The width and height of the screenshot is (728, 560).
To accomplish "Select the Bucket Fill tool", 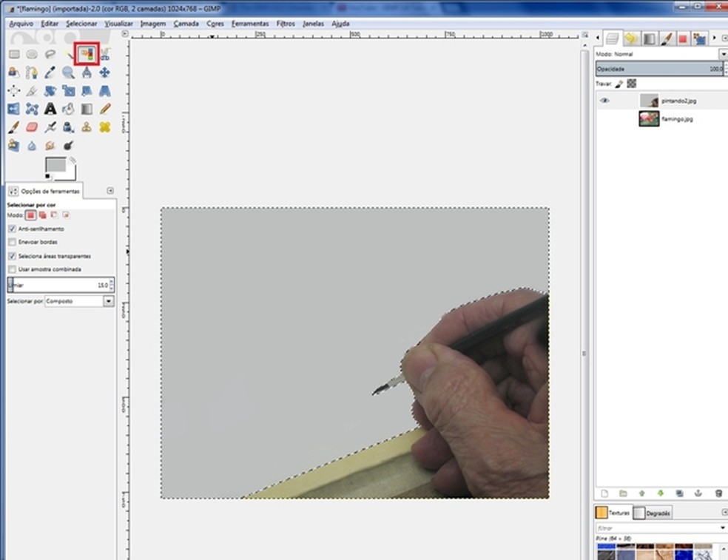I will [x=68, y=109].
